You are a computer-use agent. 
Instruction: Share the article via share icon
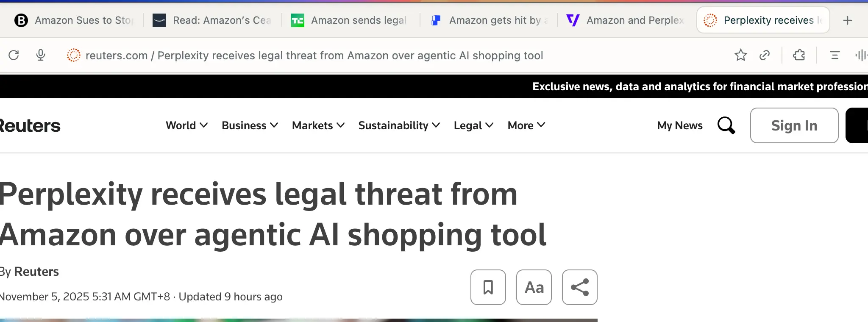(x=579, y=287)
